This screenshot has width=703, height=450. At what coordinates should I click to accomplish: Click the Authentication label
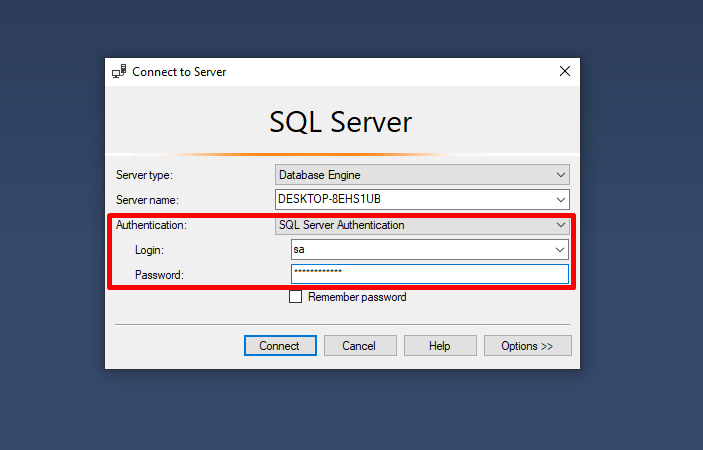(x=151, y=225)
